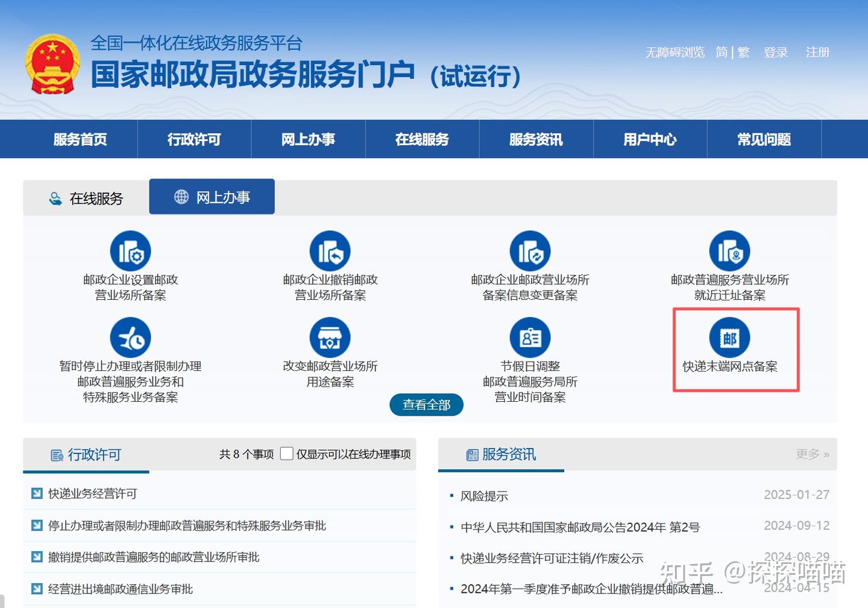This screenshot has width=868, height=608.
Task: Switch to the 在线服务 tab
Action: coord(86,198)
